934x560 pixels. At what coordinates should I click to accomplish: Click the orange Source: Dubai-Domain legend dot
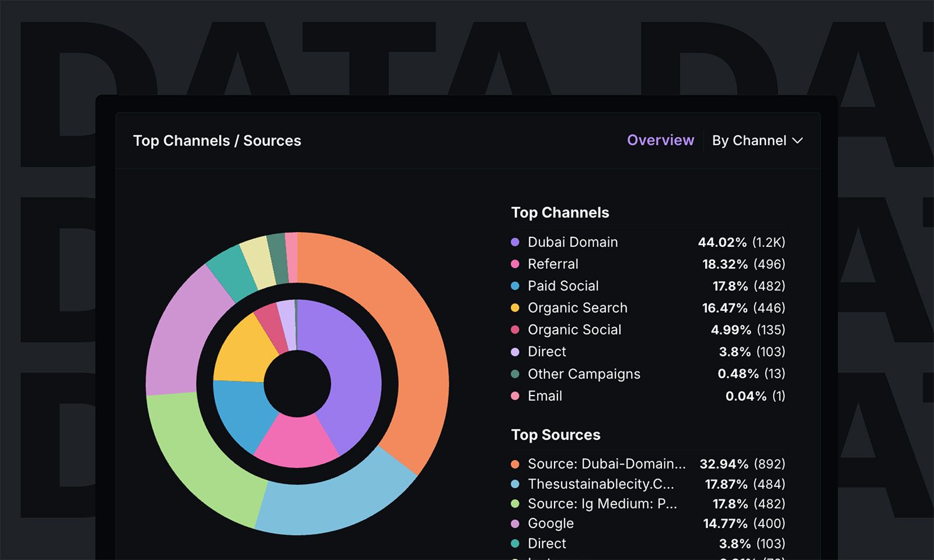[x=516, y=464]
